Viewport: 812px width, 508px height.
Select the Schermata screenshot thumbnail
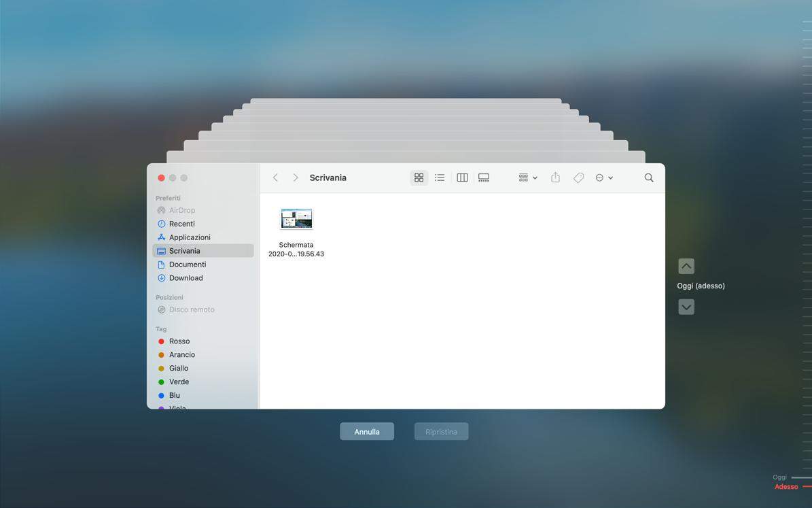296,219
